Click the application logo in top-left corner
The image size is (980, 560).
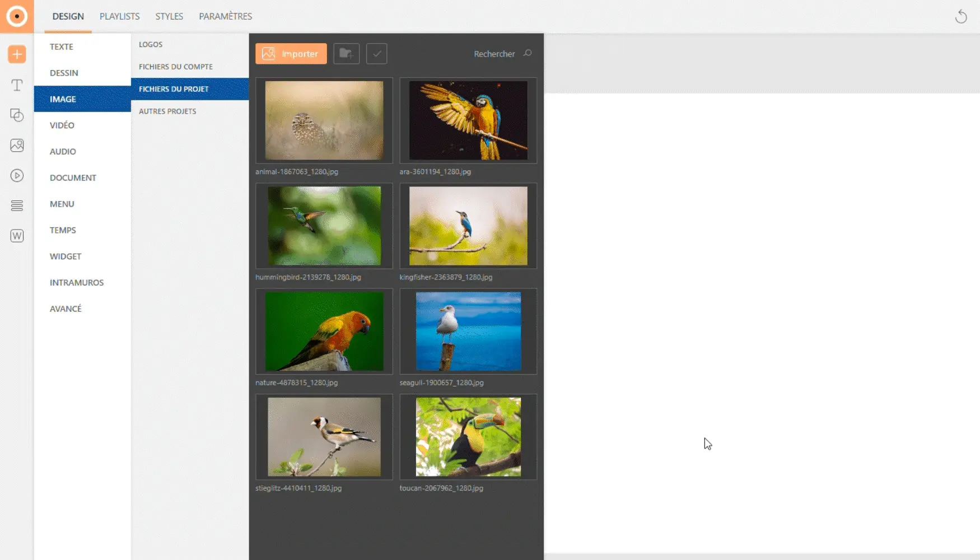coord(17,16)
